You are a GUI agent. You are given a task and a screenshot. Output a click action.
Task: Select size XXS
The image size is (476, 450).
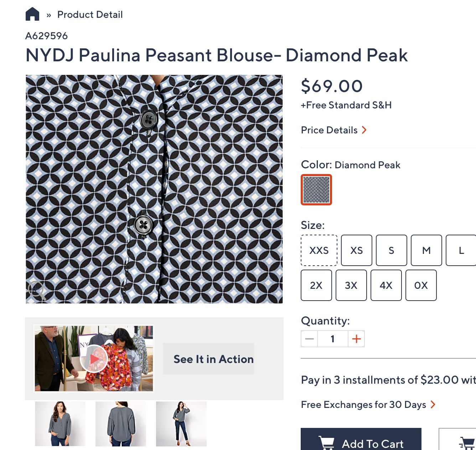pos(319,250)
